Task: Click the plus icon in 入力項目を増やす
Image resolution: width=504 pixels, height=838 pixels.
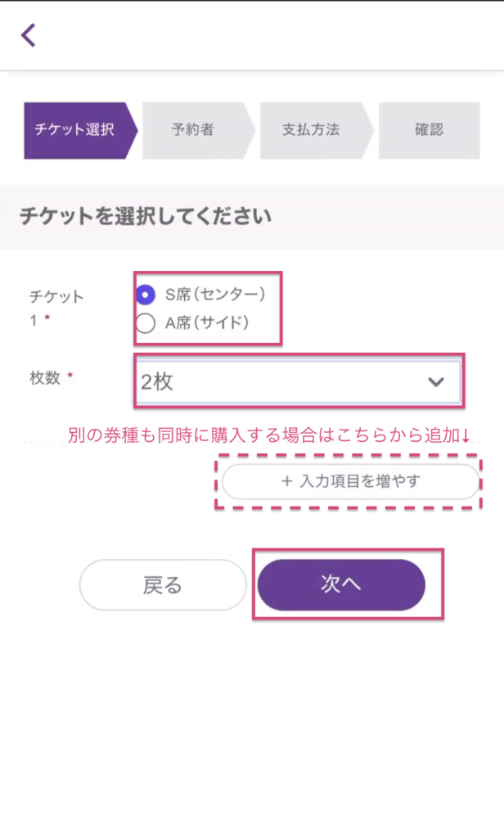Action: pyautogui.click(x=286, y=482)
